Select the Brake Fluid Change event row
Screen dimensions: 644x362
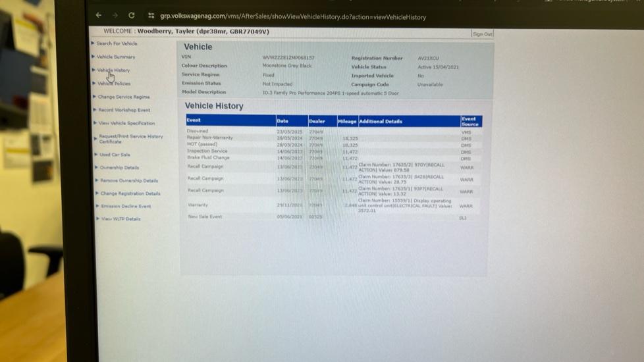click(334, 158)
